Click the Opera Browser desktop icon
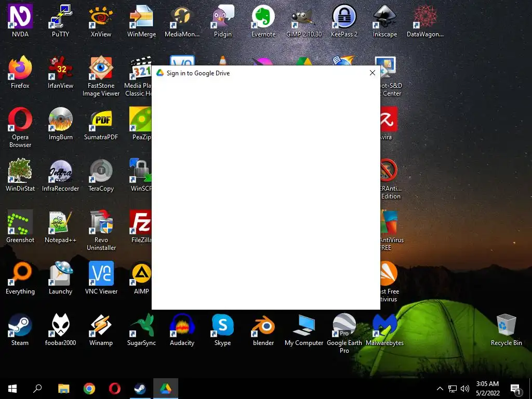Image resolution: width=532 pixels, height=399 pixels. (20, 128)
